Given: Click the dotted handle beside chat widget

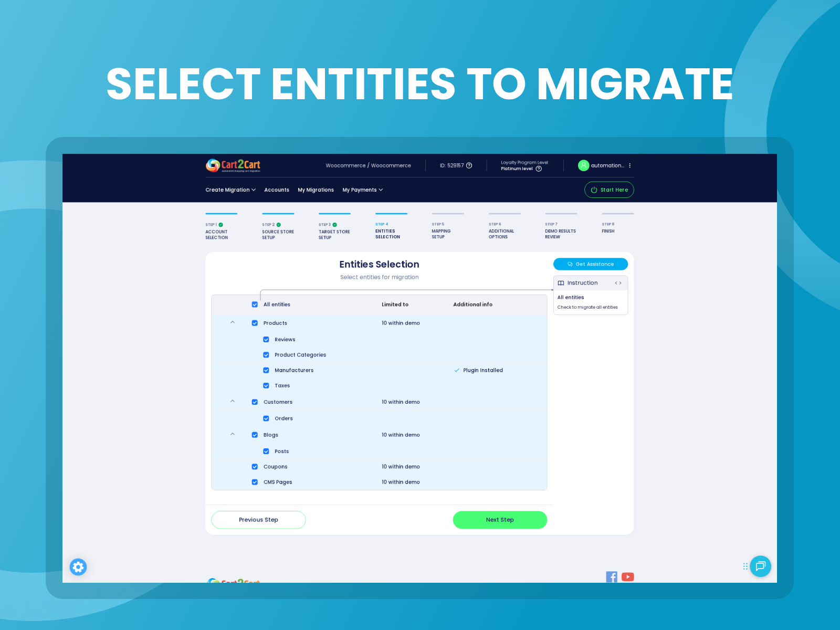Looking at the screenshot, I should pyautogui.click(x=745, y=566).
